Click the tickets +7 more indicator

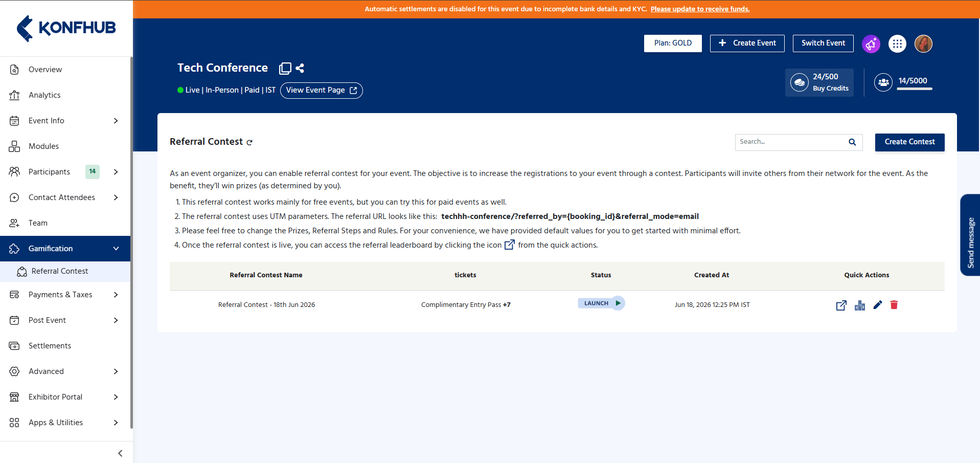pyautogui.click(x=507, y=305)
